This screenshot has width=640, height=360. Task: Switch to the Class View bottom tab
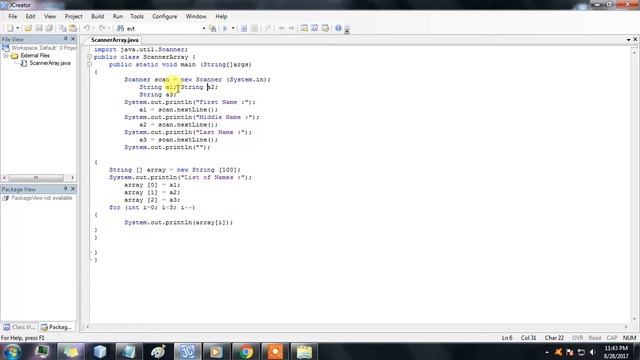click(19, 327)
